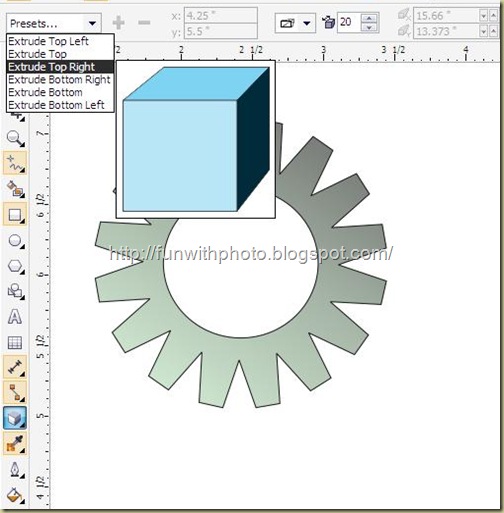Choose Extrude Bottom Right preset

click(60, 80)
